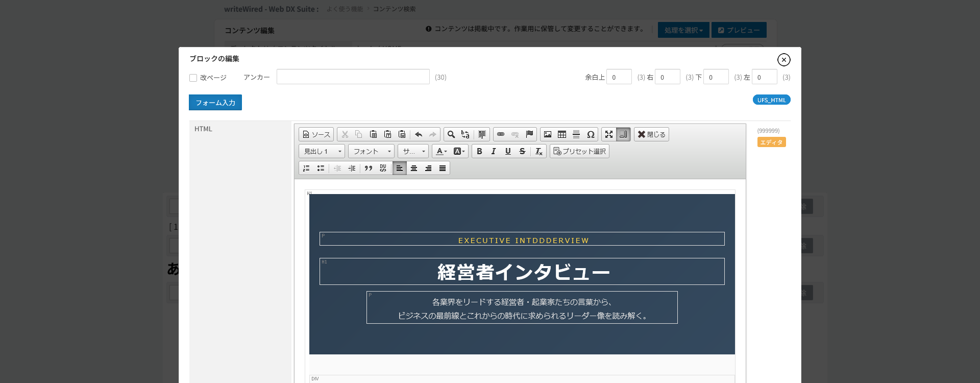980x383 pixels.
Task: Click the increase indent icon
Action: [352, 168]
